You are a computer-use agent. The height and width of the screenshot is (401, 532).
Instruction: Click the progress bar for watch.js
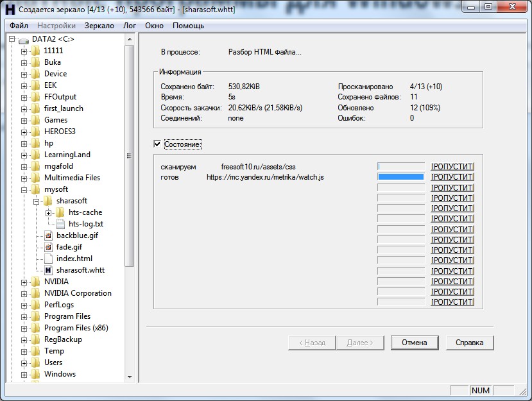click(401, 176)
